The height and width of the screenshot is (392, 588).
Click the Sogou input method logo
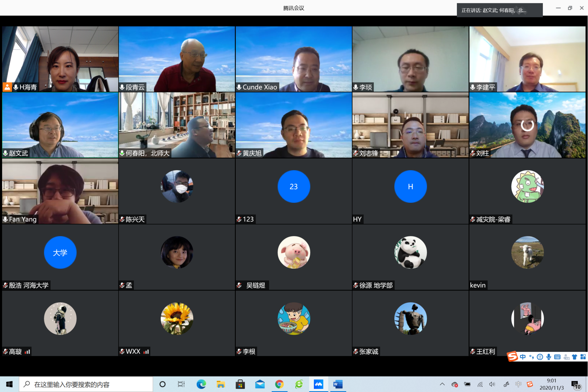point(512,356)
